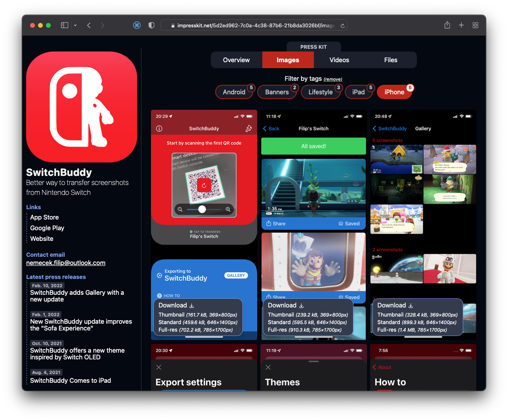Remove the tag filter via (remove) link
The height and width of the screenshot is (420, 508).
333,79
